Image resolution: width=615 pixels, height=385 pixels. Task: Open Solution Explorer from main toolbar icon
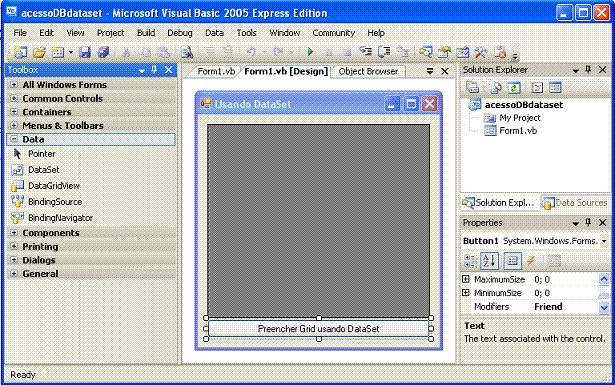426,51
